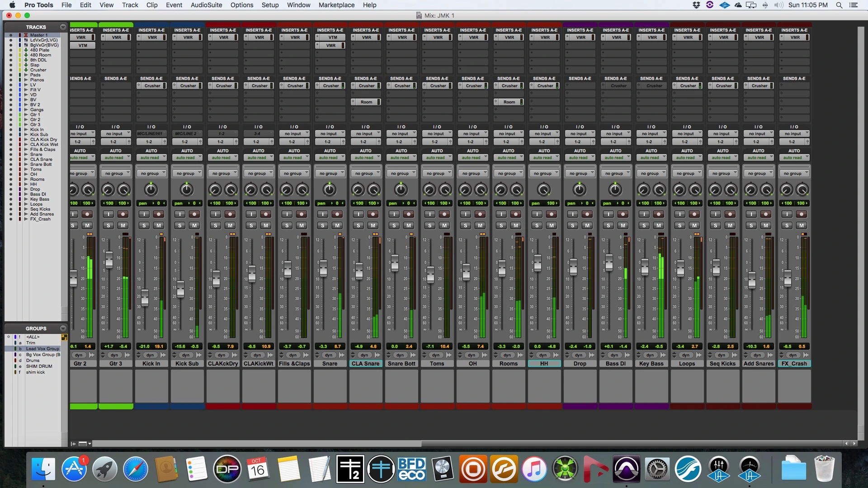
Task: Open Room send on CLA Snare strip
Action: click(x=366, y=102)
